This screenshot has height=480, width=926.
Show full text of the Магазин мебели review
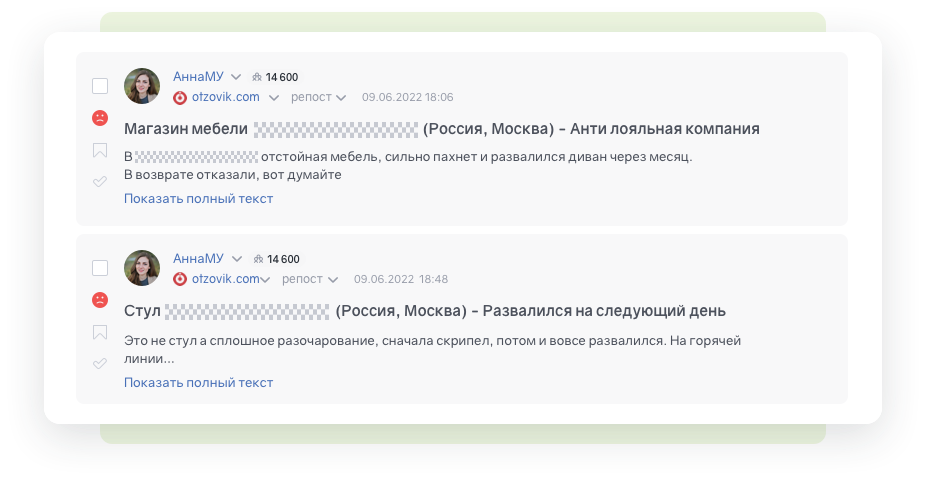(x=198, y=198)
